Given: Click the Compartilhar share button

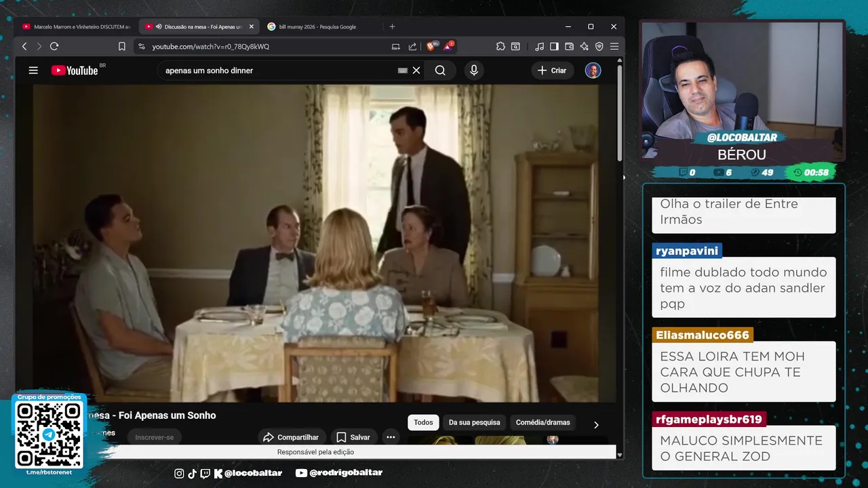Looking at the screenshot, I should coord(292,437).
